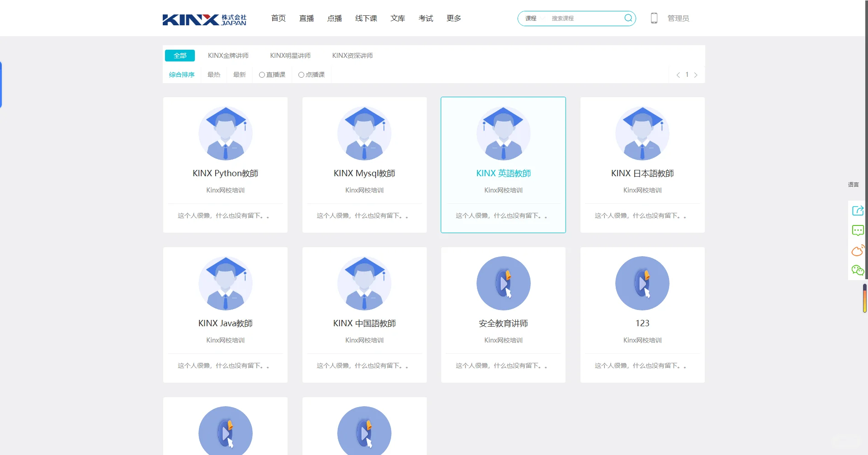The width and height of the screenshot is (868, 455).
Task: Go to next page with the right arrow
Action: coord(696,75)
